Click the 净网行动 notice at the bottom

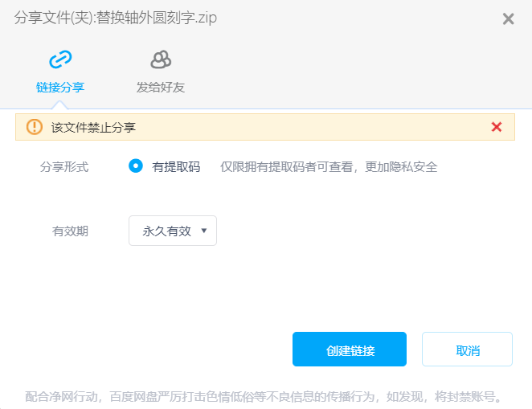coord(264,396)
